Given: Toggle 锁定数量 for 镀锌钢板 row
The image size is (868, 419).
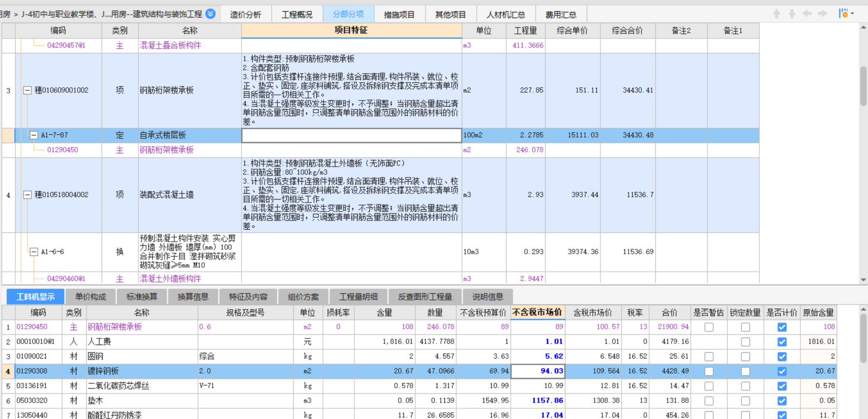Looking at the screenshot, I should tap(745, 371).
